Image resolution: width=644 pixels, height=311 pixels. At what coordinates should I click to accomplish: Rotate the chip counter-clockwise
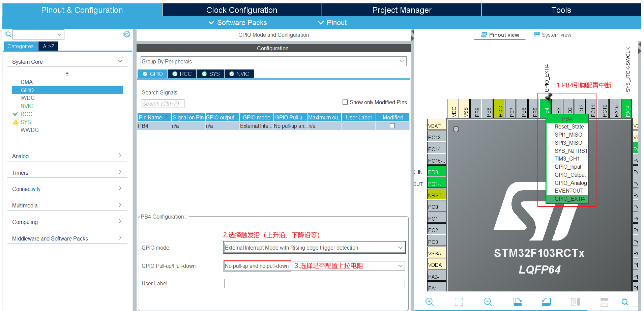[x=546, y=302]
